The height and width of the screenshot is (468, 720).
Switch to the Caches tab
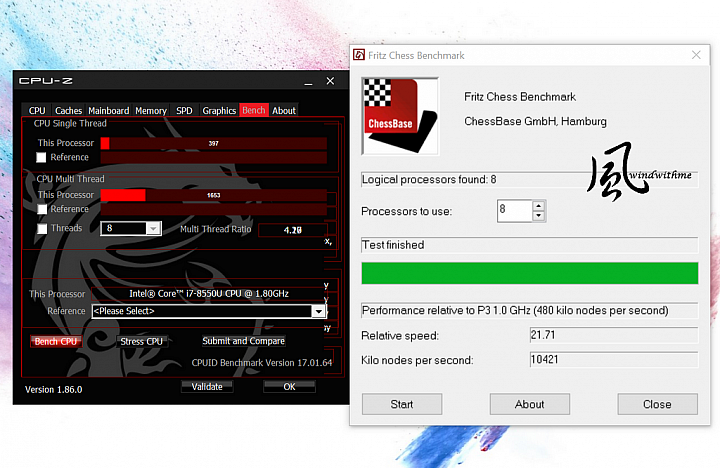click(68, 111)
